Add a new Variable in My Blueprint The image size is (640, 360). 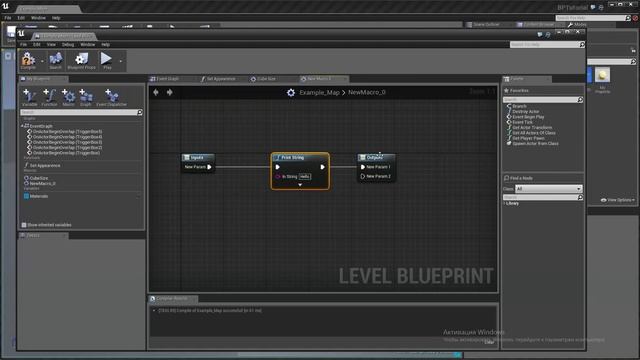[29, 97]
